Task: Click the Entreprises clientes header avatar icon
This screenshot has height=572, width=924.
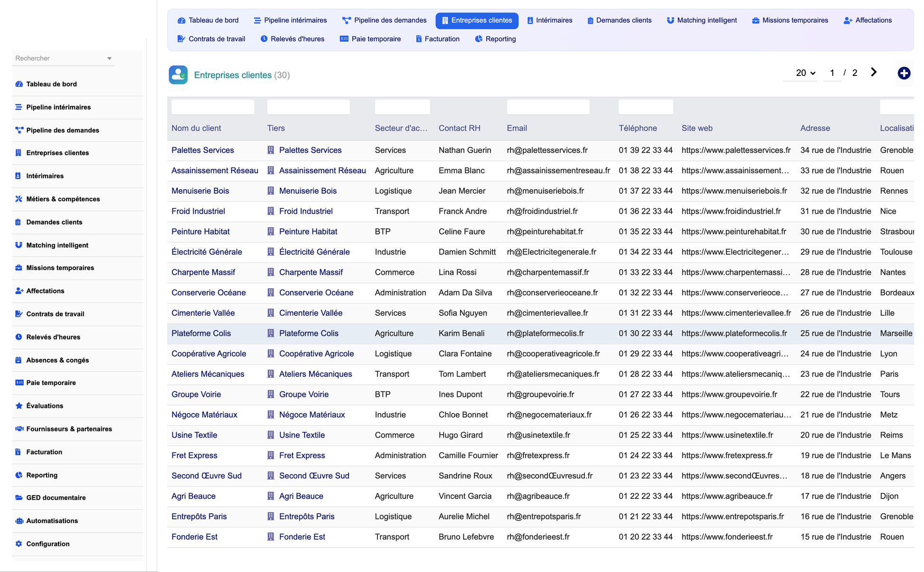Action: tap(178, 75)
